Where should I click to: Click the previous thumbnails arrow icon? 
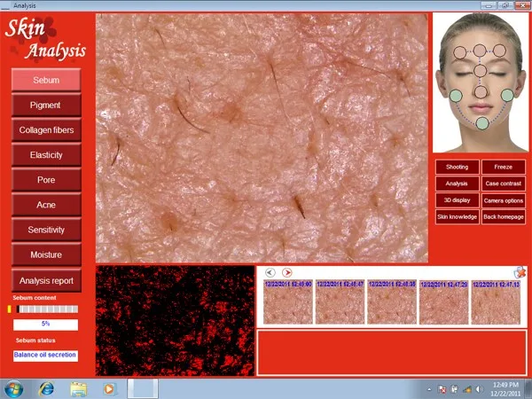pyautogui.click(x=271, y=272)
